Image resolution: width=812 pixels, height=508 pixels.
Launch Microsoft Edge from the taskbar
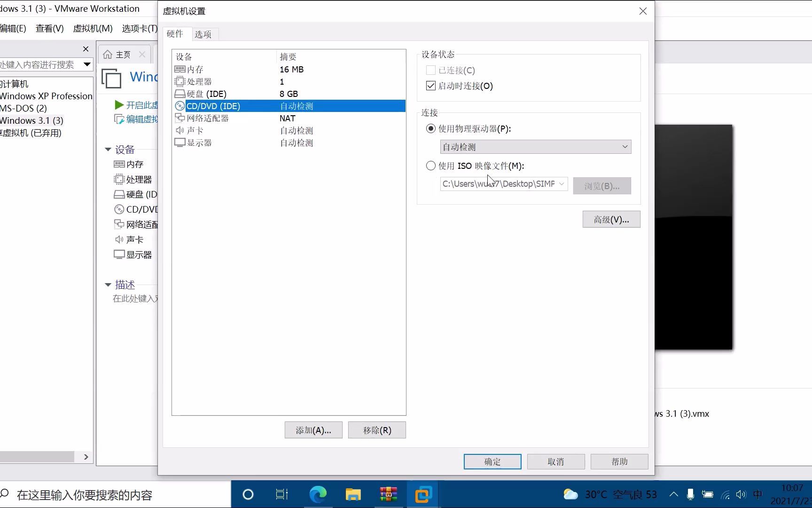coord(319,494)
